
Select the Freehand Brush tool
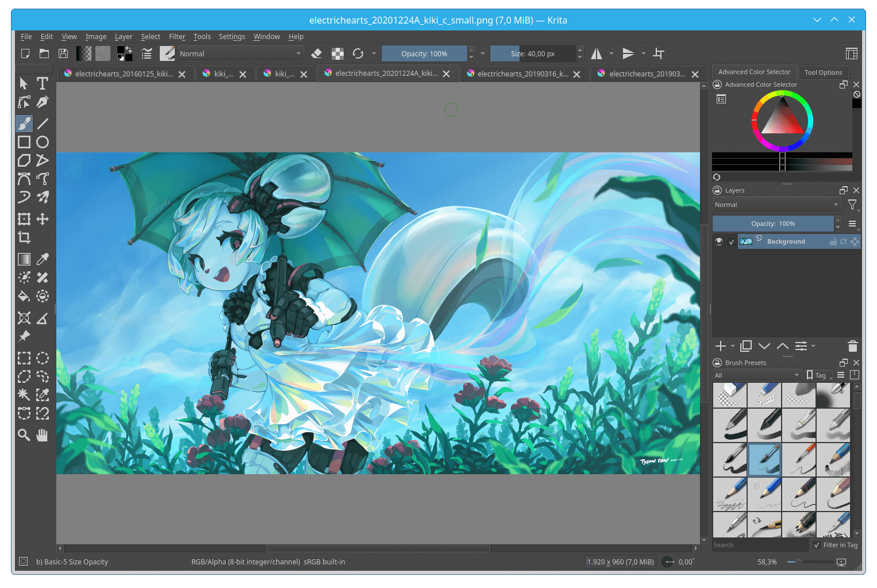point(24,123)
